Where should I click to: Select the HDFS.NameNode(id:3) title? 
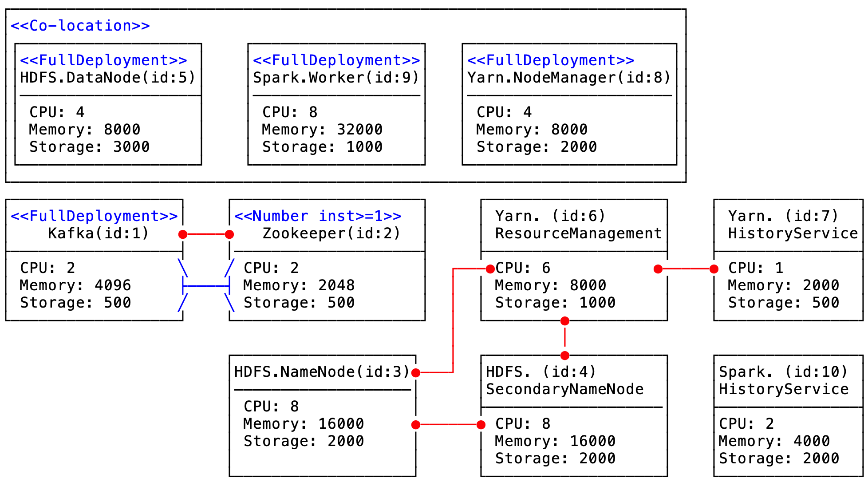tap(322, 372)
